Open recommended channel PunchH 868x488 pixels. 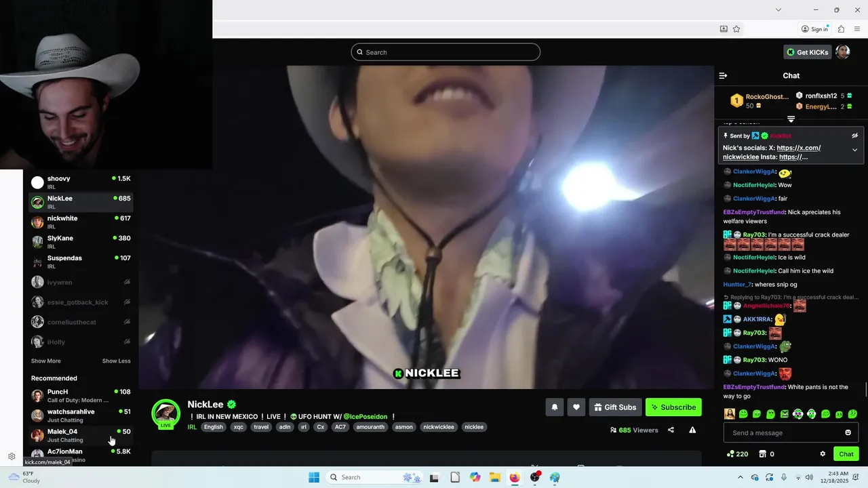(x=81, y=396)
